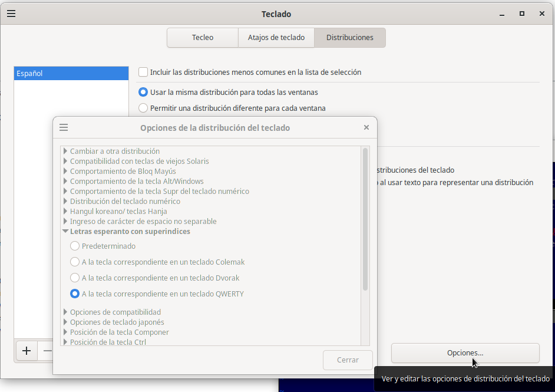Open the Teclado window hamburger menu
555x392 pixels.
coord(11,14)
